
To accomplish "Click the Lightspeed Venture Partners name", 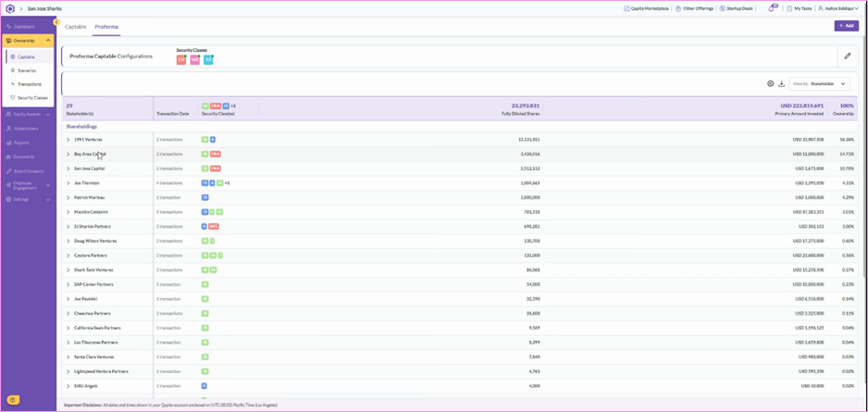I will tap(101, 371).
